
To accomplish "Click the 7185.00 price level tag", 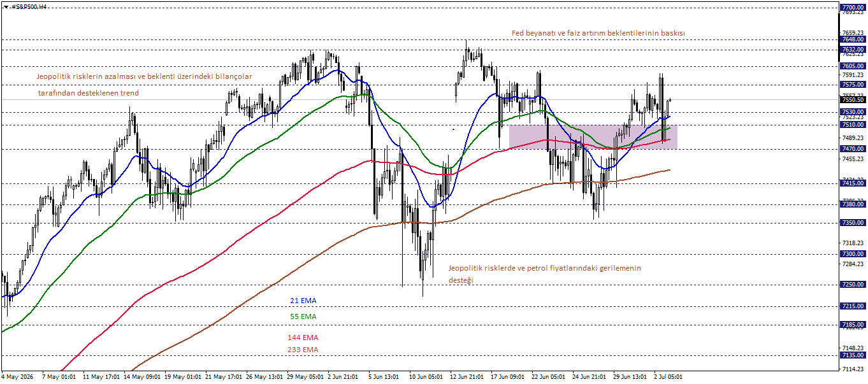I will click(852, 324).
